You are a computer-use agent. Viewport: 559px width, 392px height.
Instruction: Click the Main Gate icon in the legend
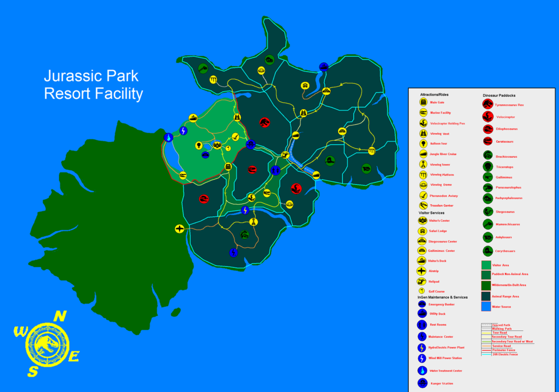tap(423, 103)
